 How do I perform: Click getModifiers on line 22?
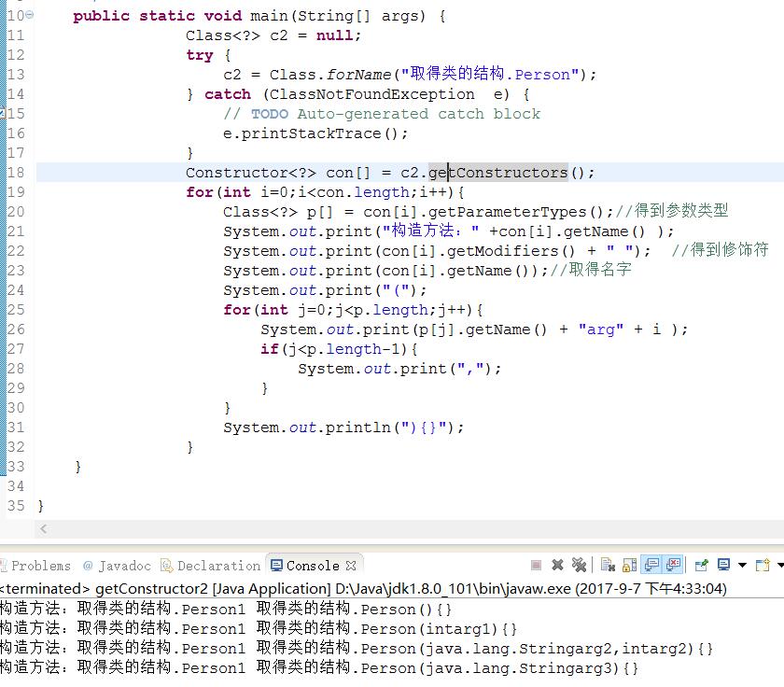point(502,251)
